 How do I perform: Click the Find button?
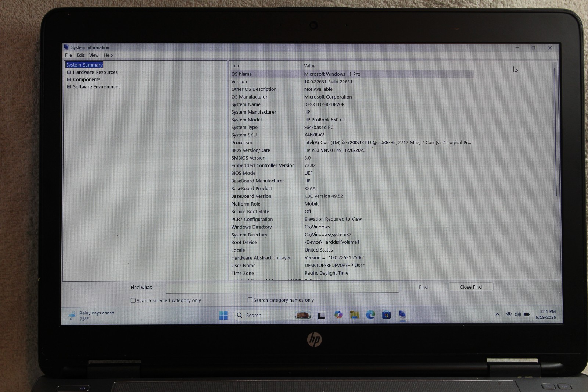pyautogui.click(x=423, y=287)
